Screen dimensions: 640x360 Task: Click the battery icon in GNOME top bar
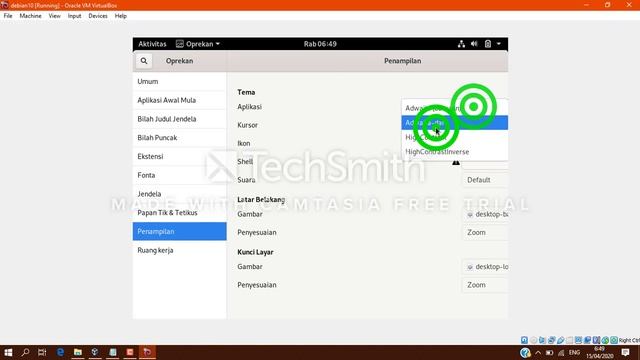pyautogui.click(x=488, y=44)
